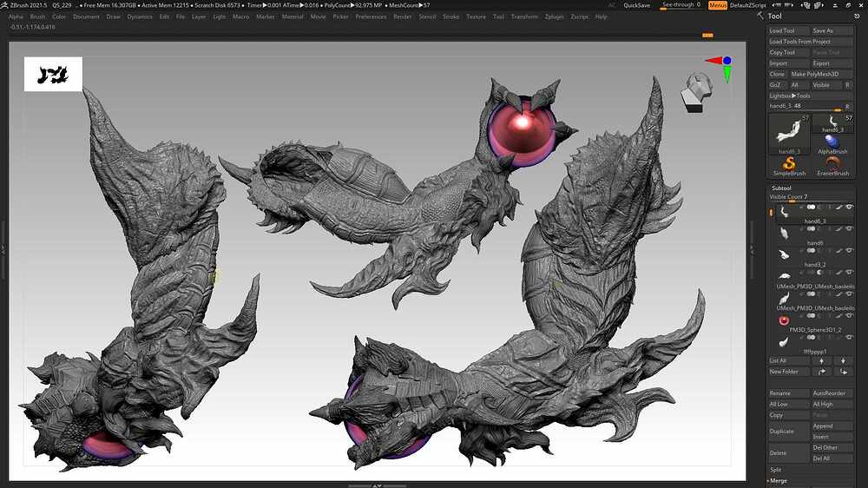Screen dimensions: 868x488
Task: Toggle visibility eye for hand6 subtool
Action: [x=849, y=228]
